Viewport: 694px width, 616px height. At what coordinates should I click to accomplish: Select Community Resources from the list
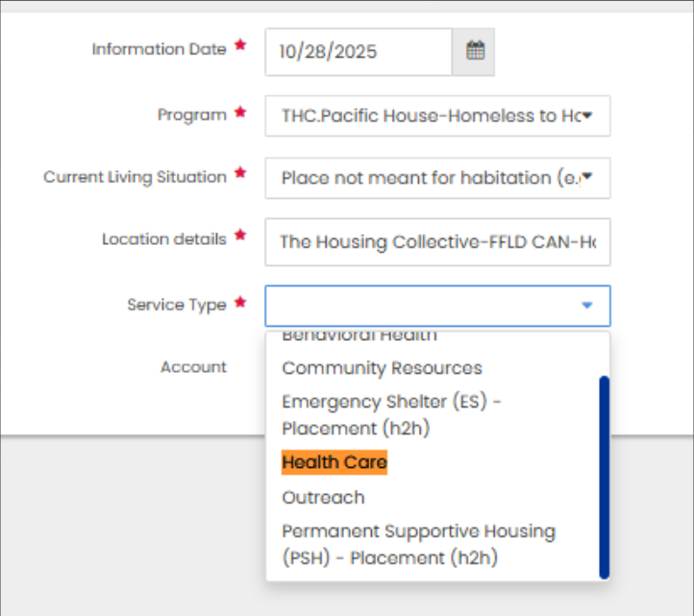tap(382, 368)
